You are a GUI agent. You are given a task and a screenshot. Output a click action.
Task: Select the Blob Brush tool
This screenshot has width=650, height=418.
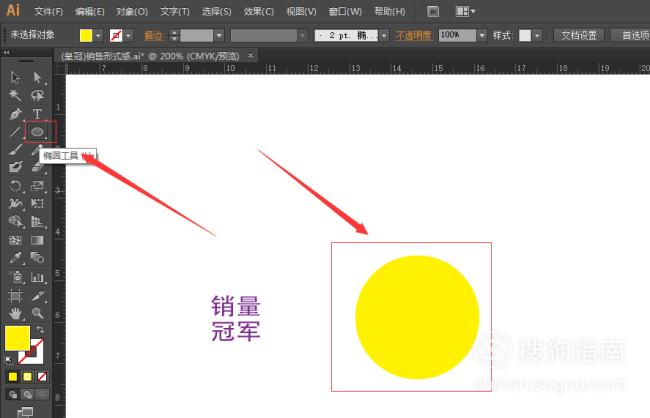point(15,167)
